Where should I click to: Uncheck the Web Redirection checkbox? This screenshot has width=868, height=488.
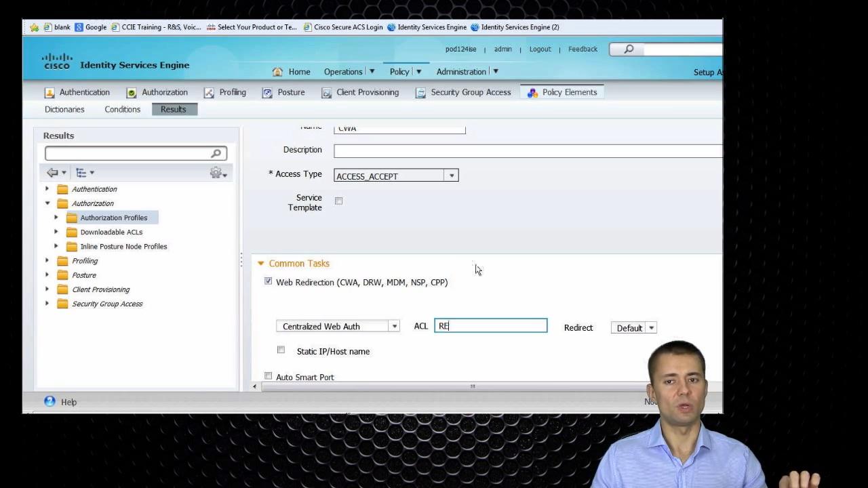[269, 281]
